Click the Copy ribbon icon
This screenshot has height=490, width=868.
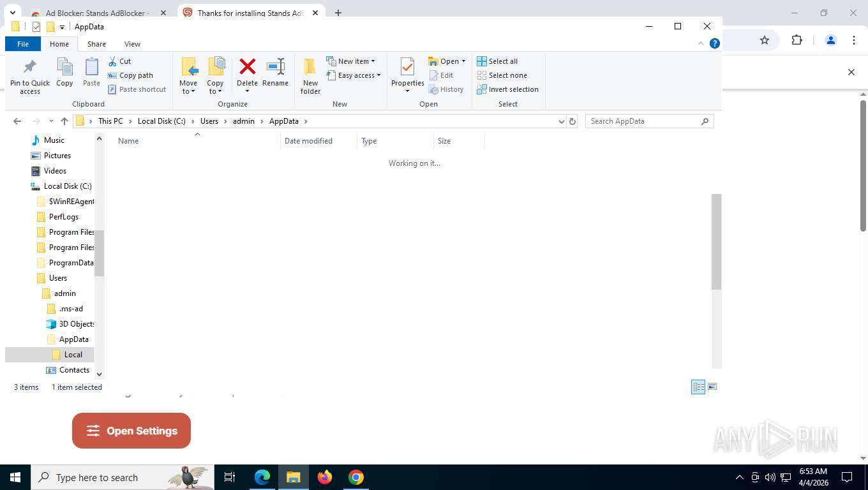[x=64, y=73]
